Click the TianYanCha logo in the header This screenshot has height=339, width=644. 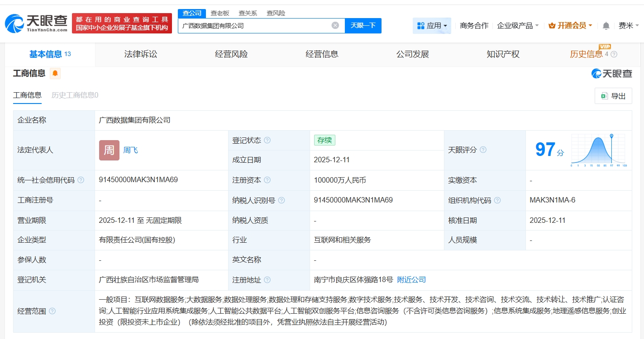click(36, 23)
